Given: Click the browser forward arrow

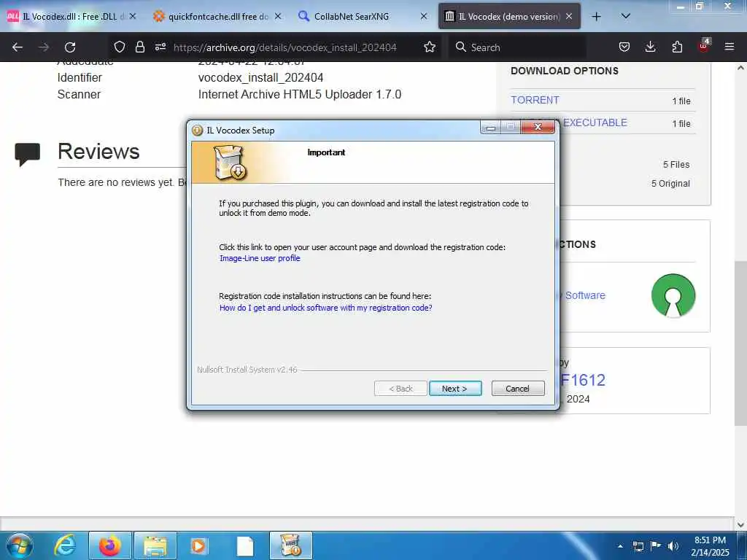Looking at the screenshot, I should click(x=44, y=47).
